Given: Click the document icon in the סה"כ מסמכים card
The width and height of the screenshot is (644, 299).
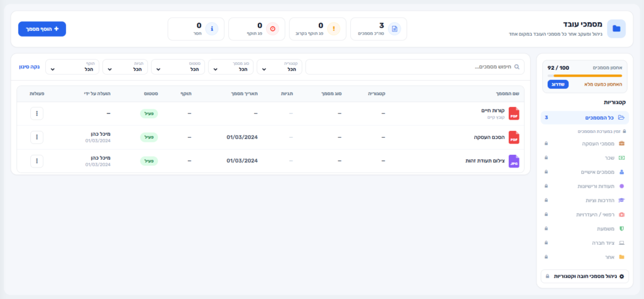Looking at the screenshot, I should (394, 29).
